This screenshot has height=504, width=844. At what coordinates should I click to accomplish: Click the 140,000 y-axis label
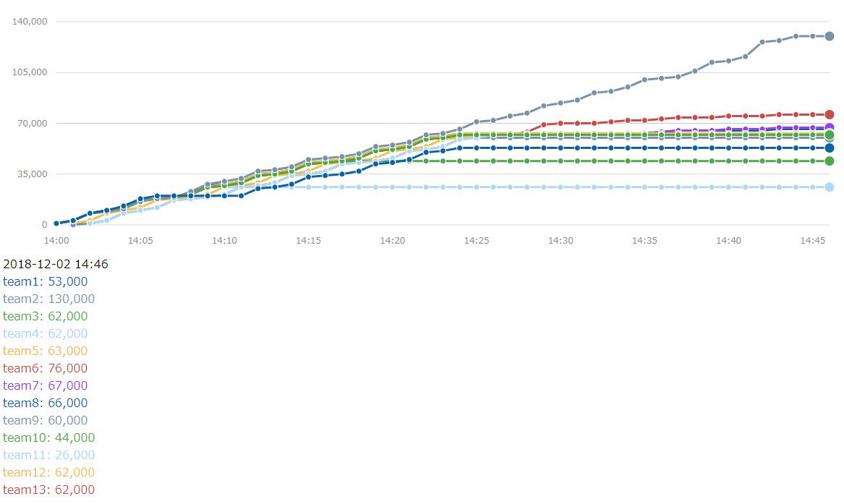30,22
